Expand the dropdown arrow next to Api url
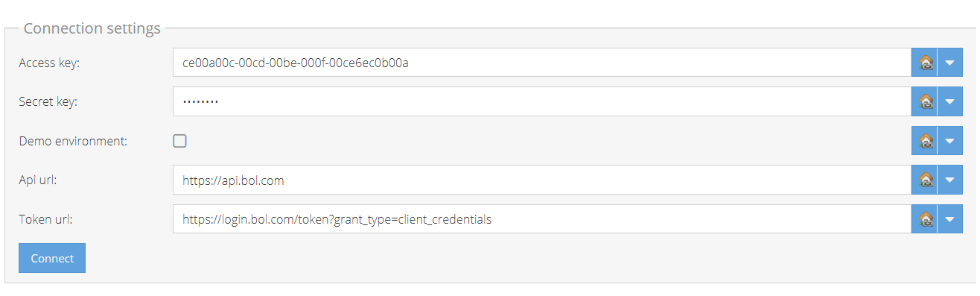The image size is (980, 296). pyautogui.click(x=949, y=180)
